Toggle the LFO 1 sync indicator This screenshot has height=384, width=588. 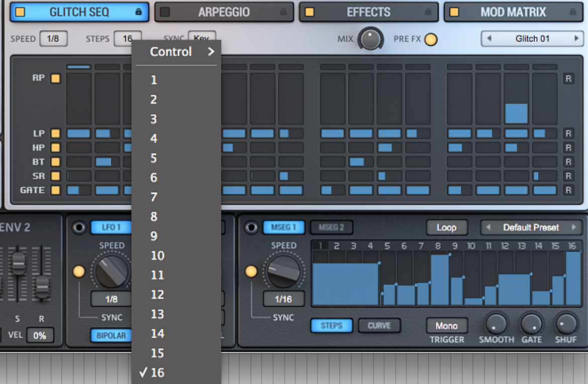(79, 271)
